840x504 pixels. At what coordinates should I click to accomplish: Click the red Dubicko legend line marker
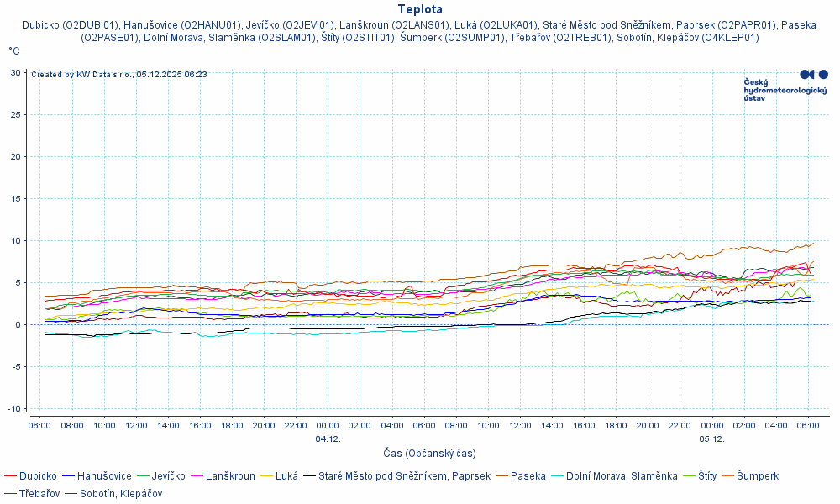click(x=10, y=476)
